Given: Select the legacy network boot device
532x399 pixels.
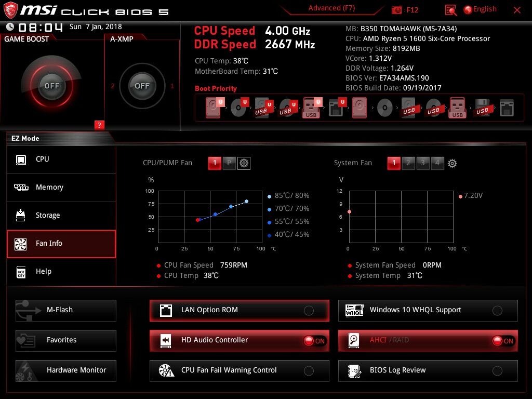Looking at the screenshot, I should pyautogui.click(x=507, y=108).
